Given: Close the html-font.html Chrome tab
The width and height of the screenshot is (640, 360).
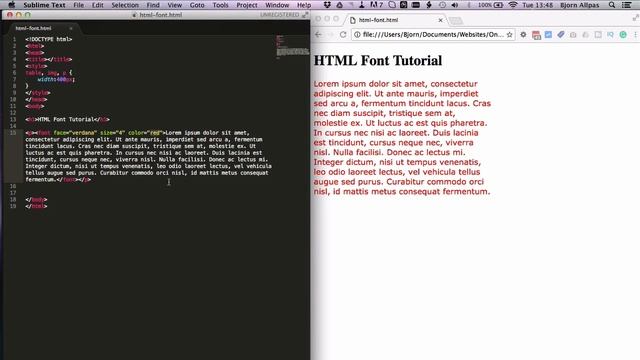Looking at the screenshot, I should coord(440,20).
